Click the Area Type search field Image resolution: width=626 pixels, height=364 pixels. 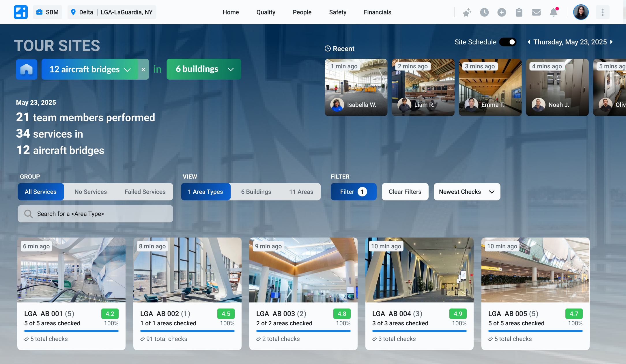[95, 214]
